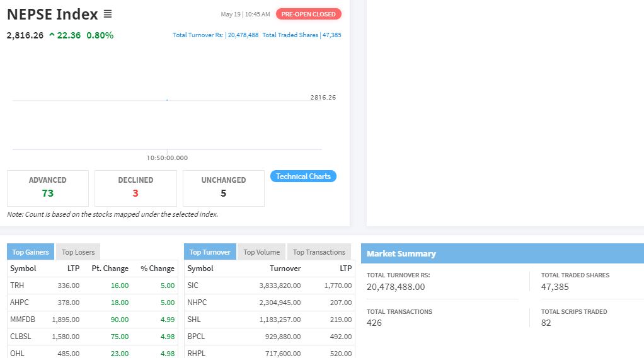
Task: Click the Total Traded Shares 47,385 link
Action: [x=302, y=35]
